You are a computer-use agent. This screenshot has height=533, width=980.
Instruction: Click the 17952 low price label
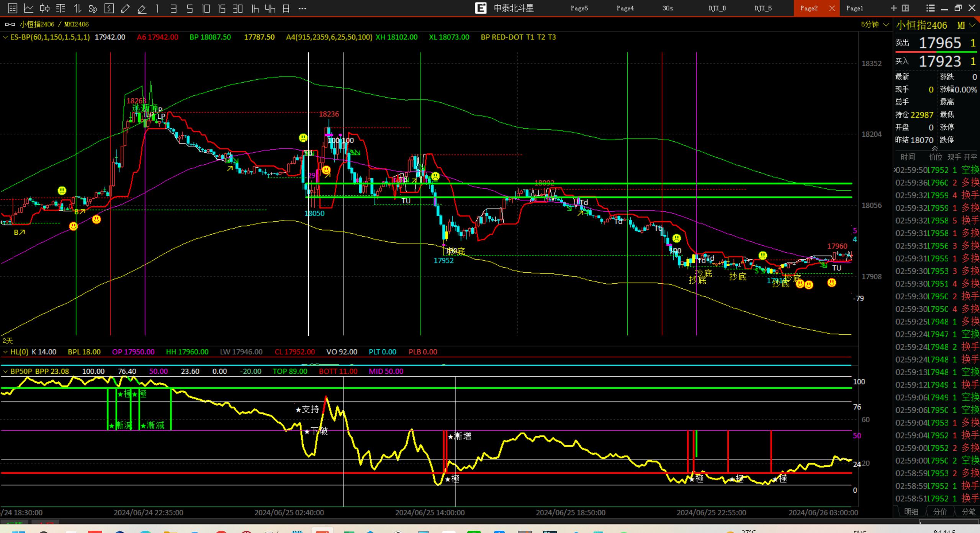[443, 260]
